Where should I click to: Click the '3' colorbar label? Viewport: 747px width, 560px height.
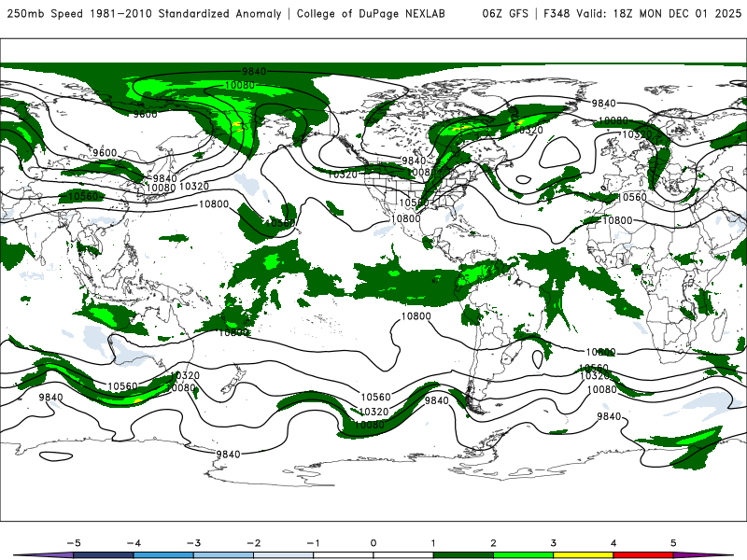tap(553, 543)
